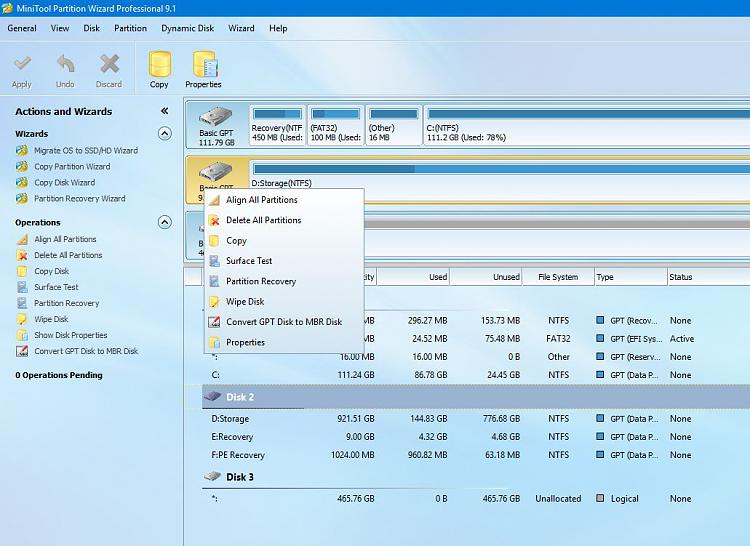750x546 pixels.
Task: Choose Properties from the context menu
Action: (284, 342)
